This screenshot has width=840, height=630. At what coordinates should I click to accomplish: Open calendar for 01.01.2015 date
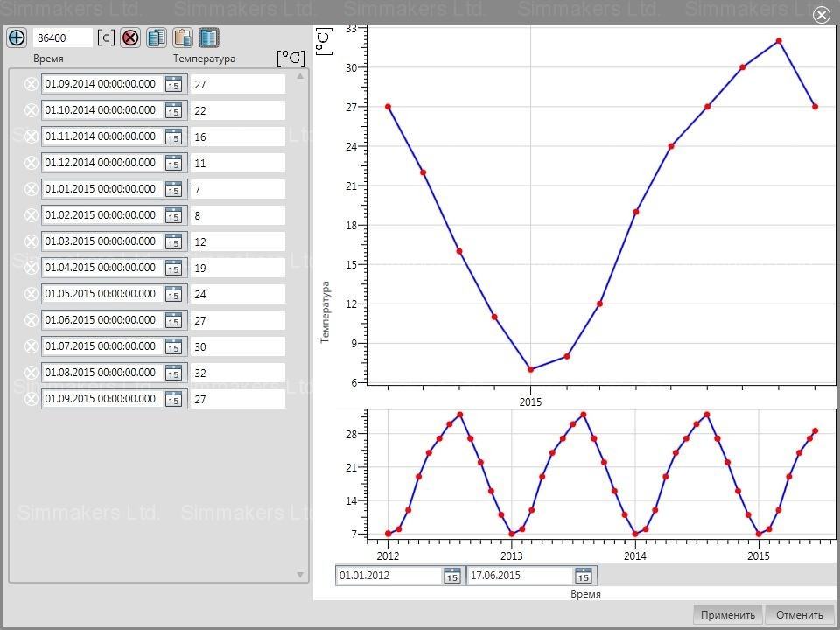[173, 189]
